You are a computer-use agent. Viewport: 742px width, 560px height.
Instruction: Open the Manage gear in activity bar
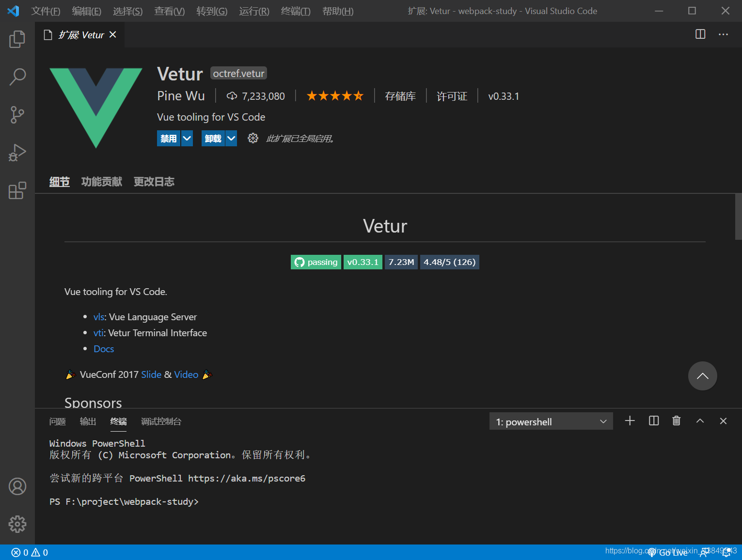[x=17, y=524]
